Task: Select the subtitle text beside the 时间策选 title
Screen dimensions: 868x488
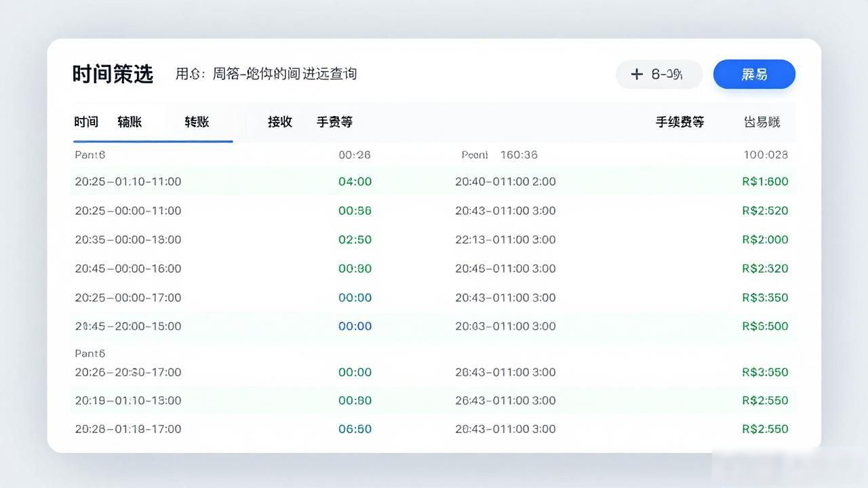Action: 266,74
